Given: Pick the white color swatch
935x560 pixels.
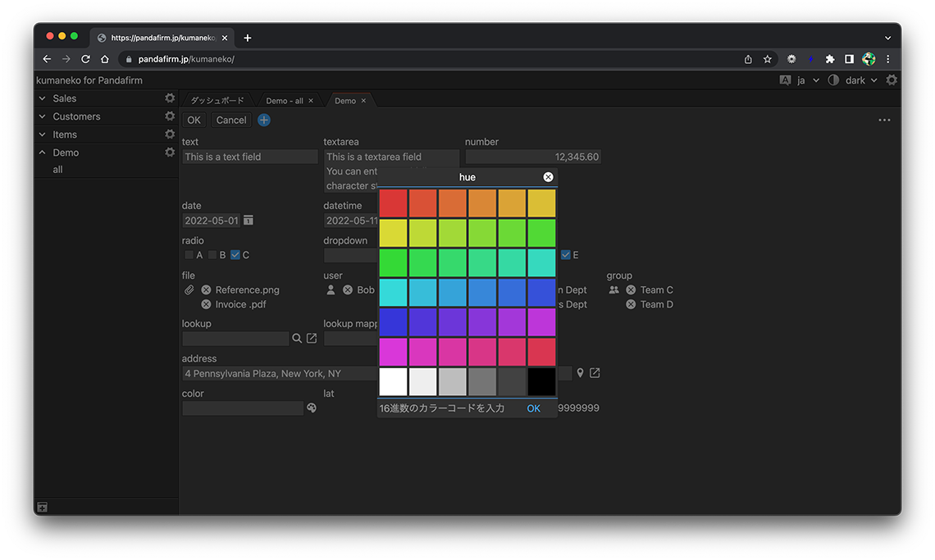Looking at the screenshot, I should (x=393, y=381).
